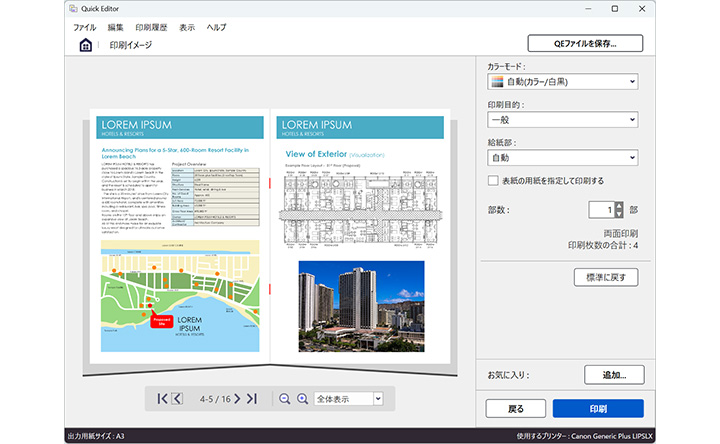Open ヘルプ menu
This screenshot has height=444, width=720.
pyautogui.click(x=216, y=28)
